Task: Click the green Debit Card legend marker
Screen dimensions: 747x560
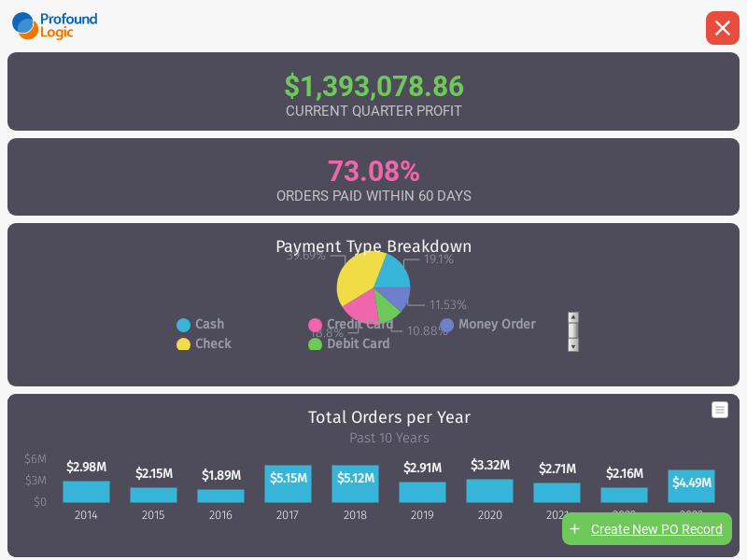Action: pos(316,343)
